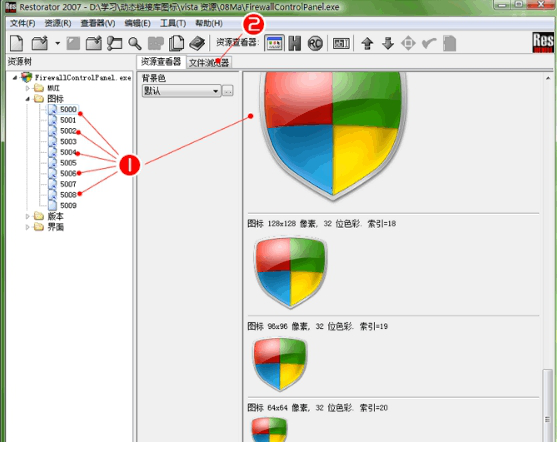Select the 图标 folder in tree
The width and height of the screenshot is (557, 459).
55,99
